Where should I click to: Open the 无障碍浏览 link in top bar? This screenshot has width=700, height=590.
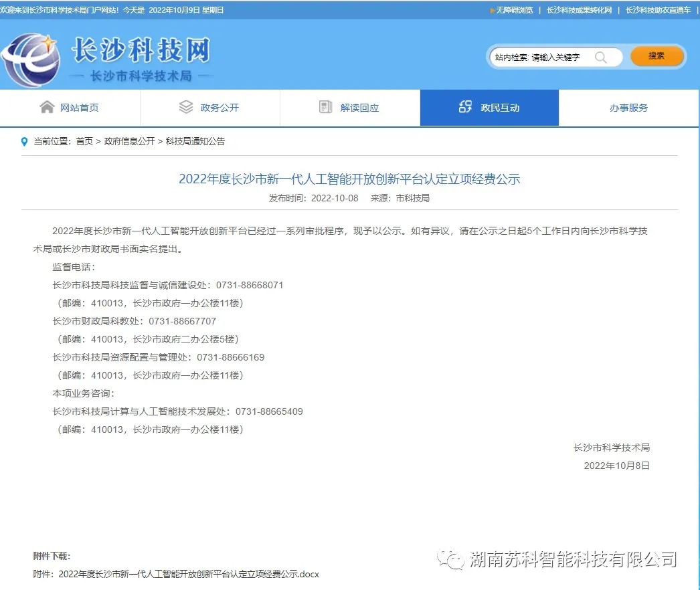[x=514, y=10]
